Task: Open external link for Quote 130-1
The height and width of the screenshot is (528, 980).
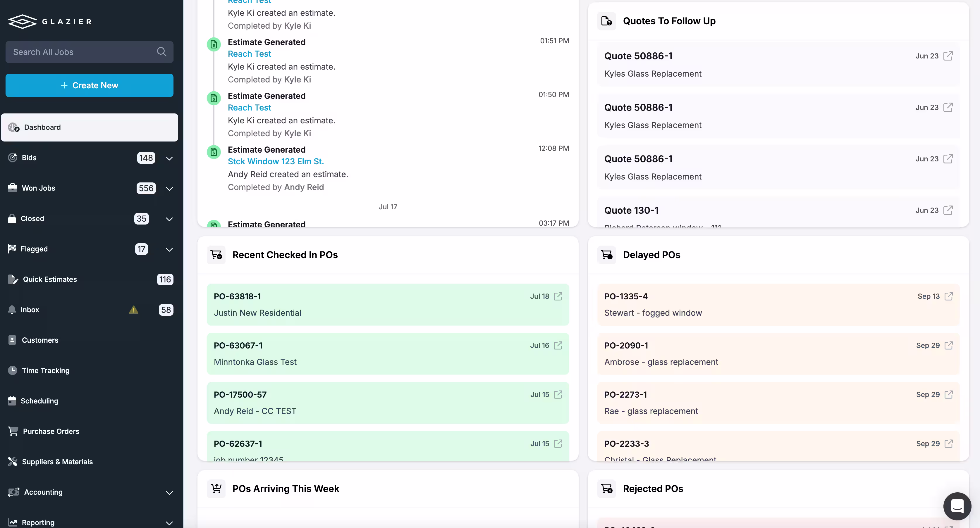Action: 948,210
